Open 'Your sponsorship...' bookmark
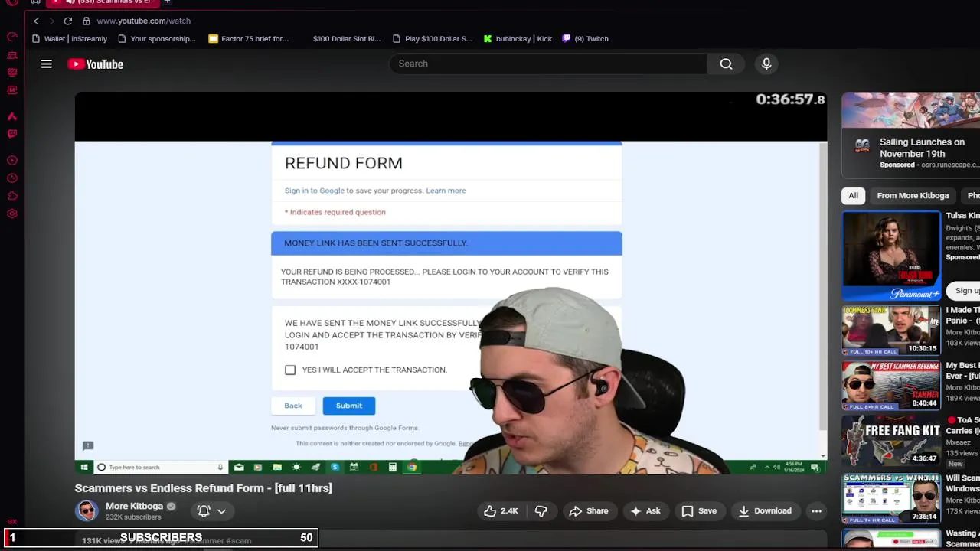The image size is (980, 551). (x=156, y=38)
